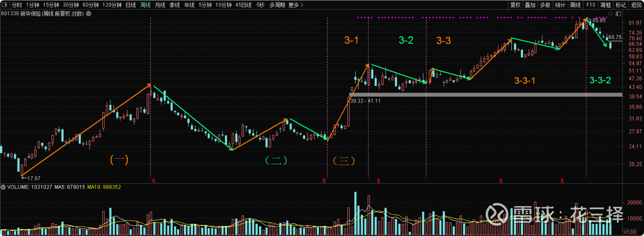Click the 39.32 - 41.11 gap range label
Image resolution: width=644 pixels, height=236 pixels.
point(365,101)
